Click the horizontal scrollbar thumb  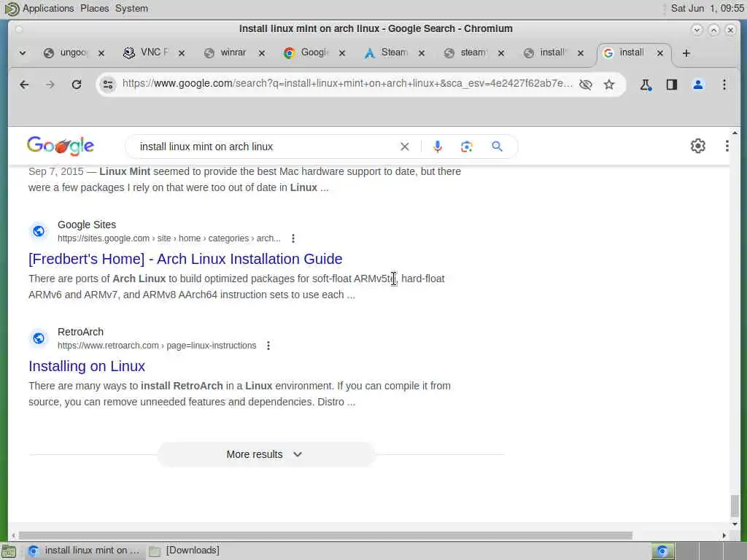click(325, 536)
